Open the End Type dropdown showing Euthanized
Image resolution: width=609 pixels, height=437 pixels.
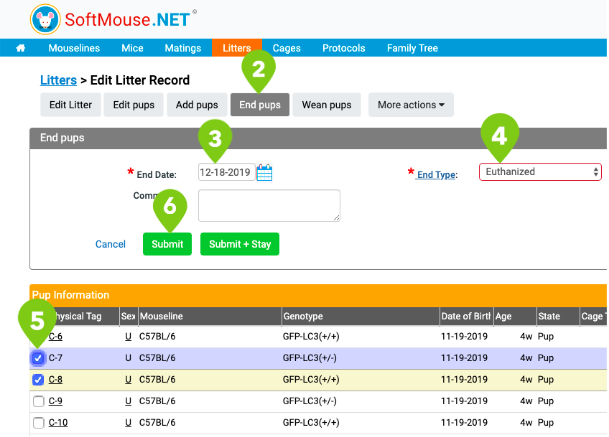click(540, 172)
